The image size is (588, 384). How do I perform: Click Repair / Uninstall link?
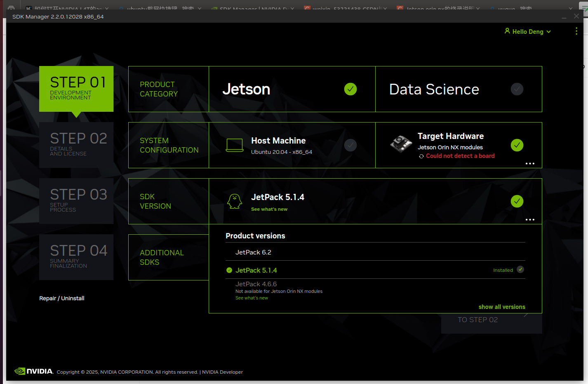[62, 298]
